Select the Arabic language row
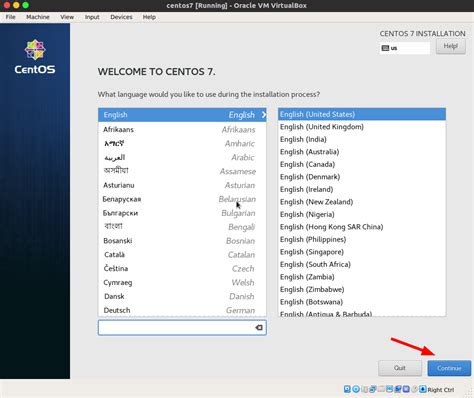474x398 pixels. [x=182, y=157]
